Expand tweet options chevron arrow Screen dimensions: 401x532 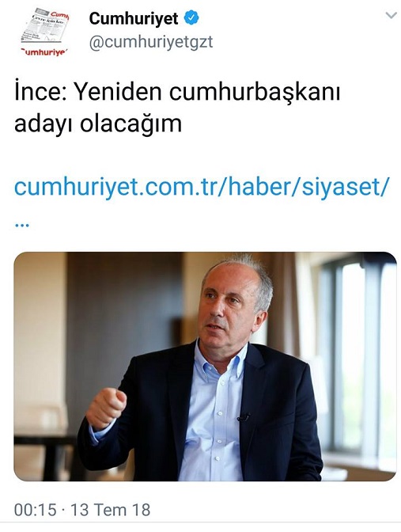(392, 15)
